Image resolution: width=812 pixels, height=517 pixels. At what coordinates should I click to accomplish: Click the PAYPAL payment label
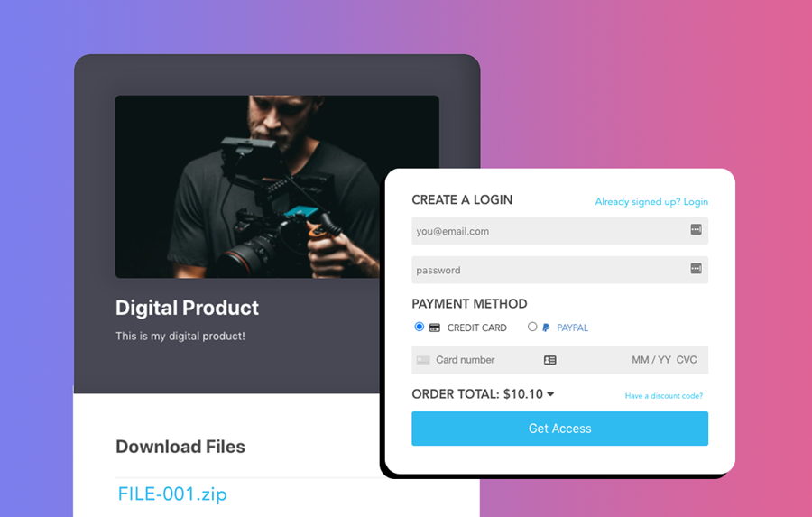572,328
